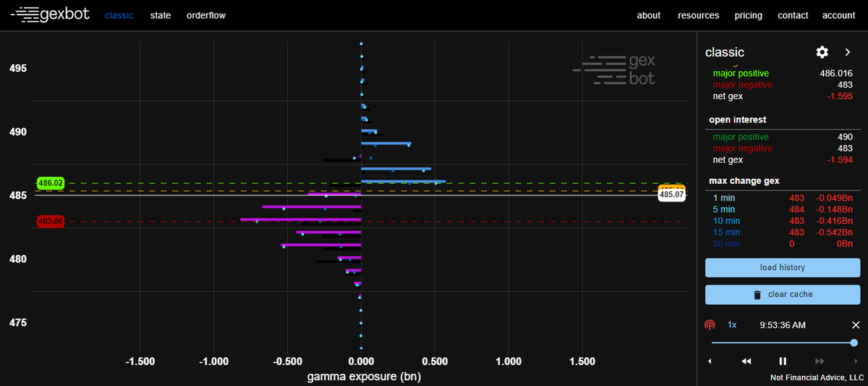Viewport: 868px width, 386px height.
Task: Click the Not Financial Advice, LLC text
Action: point(817,377)
